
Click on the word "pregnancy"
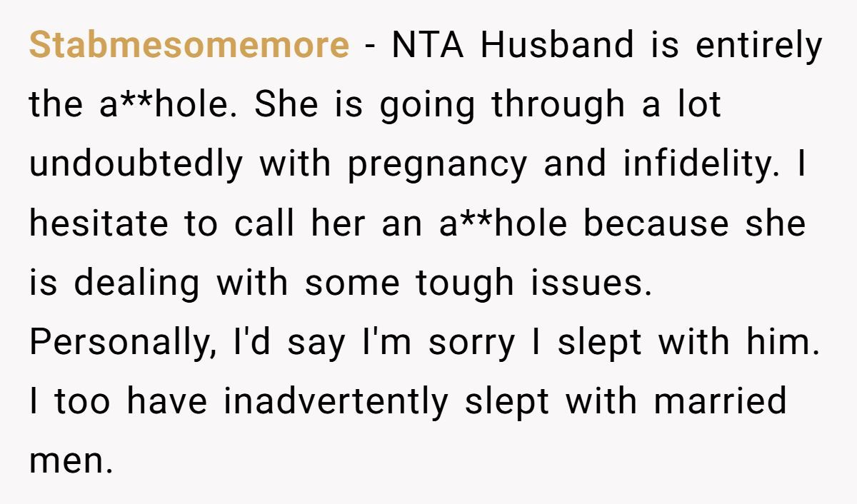pyautogui.click(x=437, y=166)
